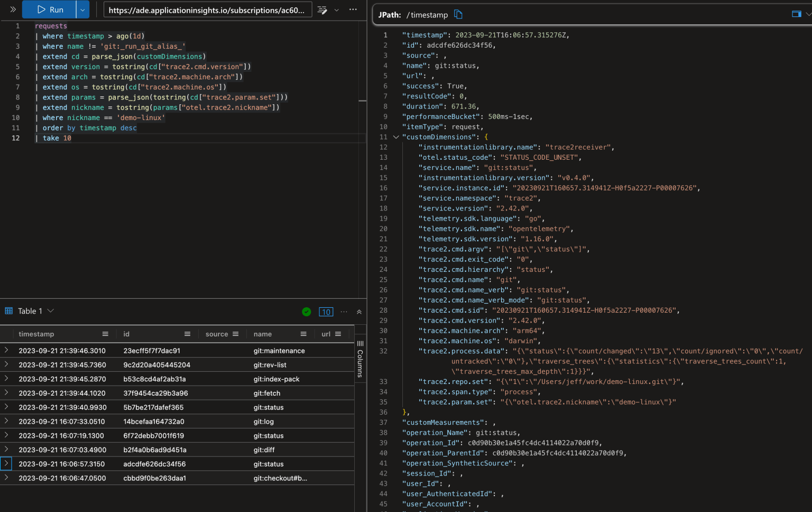Image resolution: width=812 pixels, height=512 pixels.
Task: Copy the /timestamp JPath value
Action: click(458, 14)
